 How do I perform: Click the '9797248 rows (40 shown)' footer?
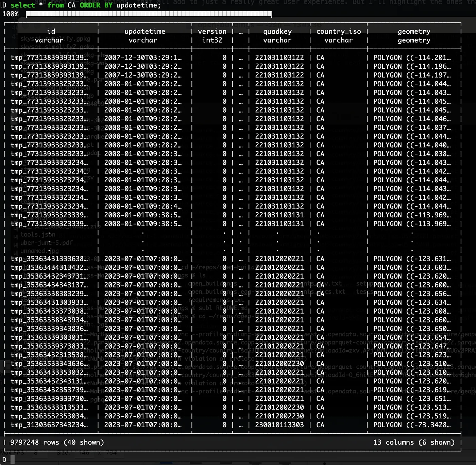(x=57, y=442)
